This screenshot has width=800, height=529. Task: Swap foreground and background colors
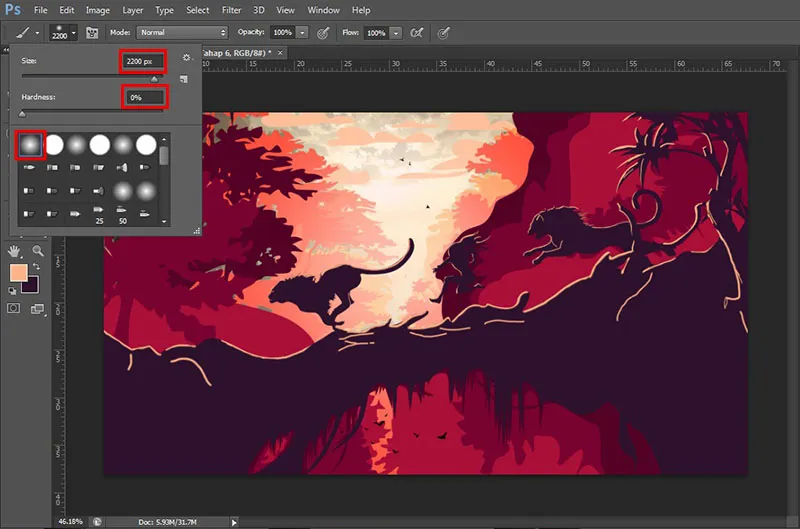[37, 267]
